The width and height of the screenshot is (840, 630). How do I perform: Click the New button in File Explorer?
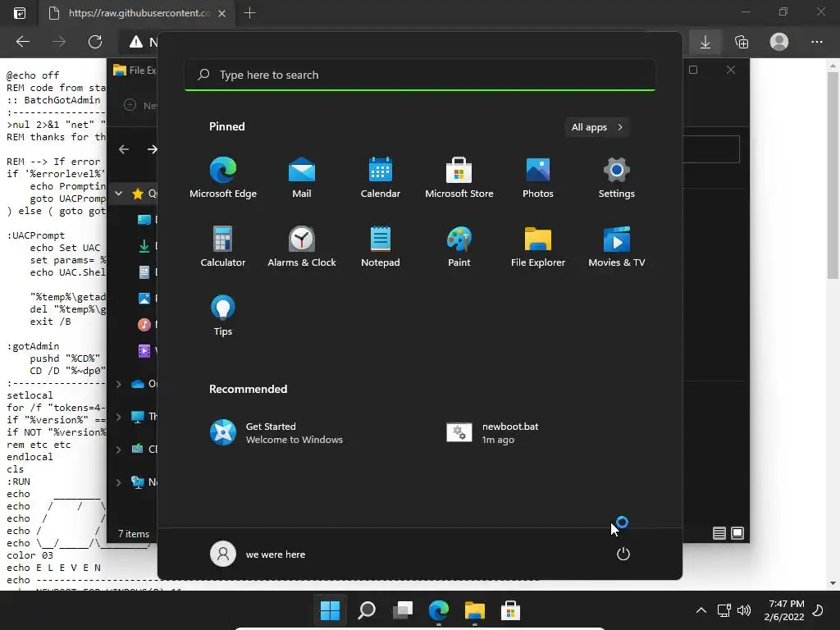click(x=141, y=105)
